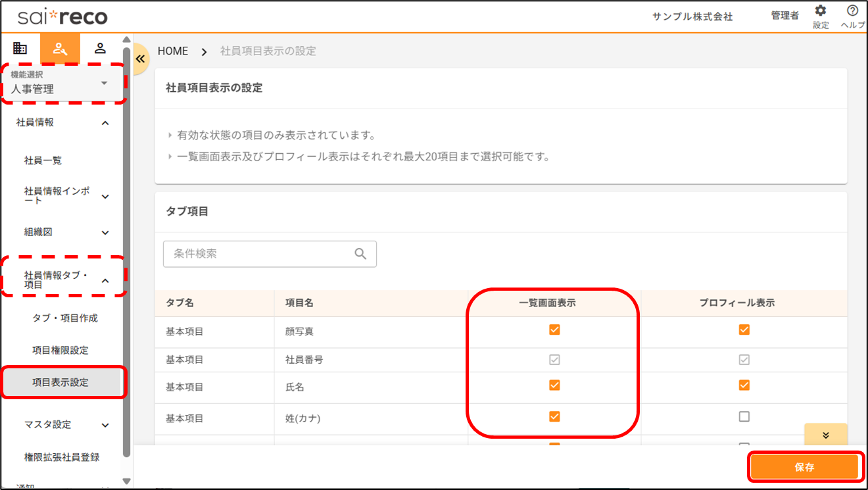Image resolution: width=868 pixels, height=490 pixels.
Task: Open the help question mark icon
Action: point(852,11)
